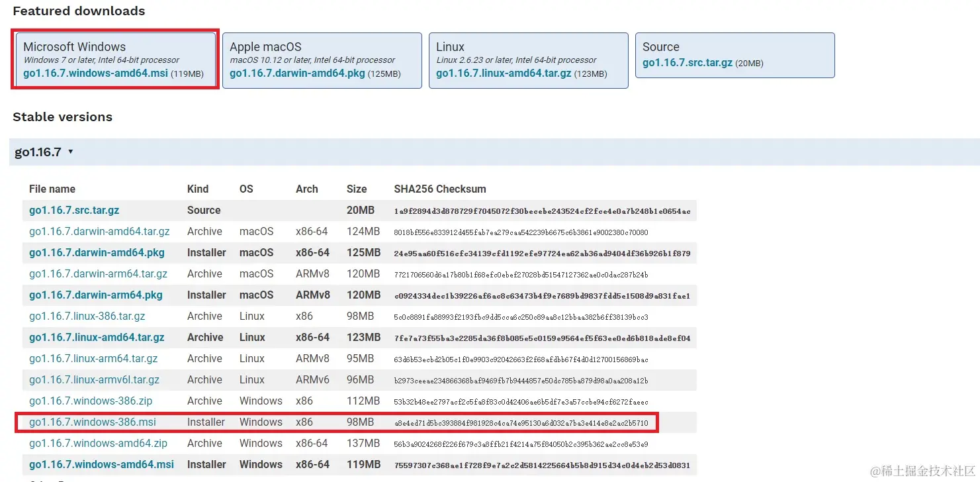Select the 112MB size of windows-386.zip
This screenshot has height=482, width=980.
[363, 401]
